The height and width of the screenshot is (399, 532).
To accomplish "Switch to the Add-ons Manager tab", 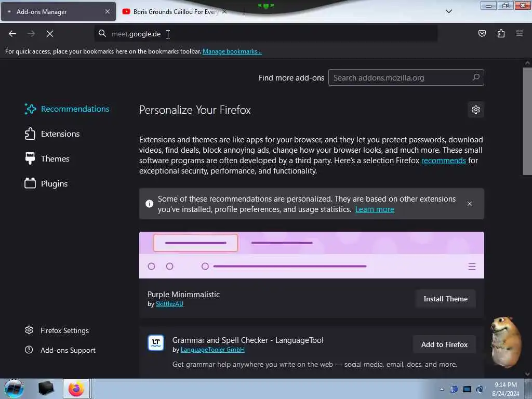I will [x=58, y=11].
